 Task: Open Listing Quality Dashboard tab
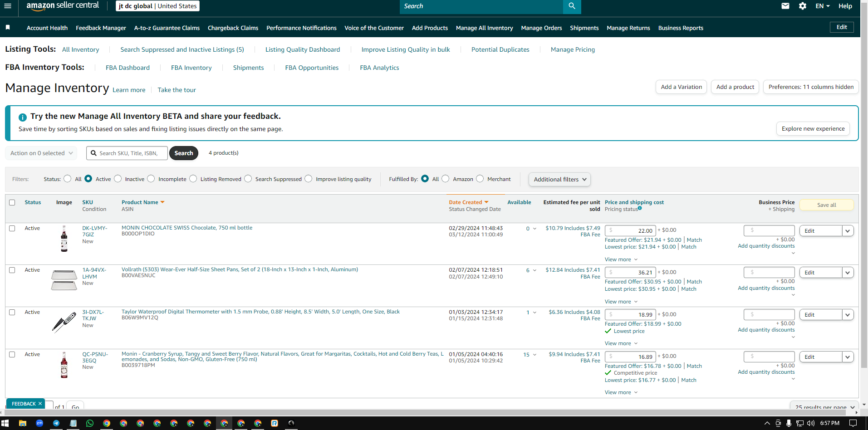point(303,49)
